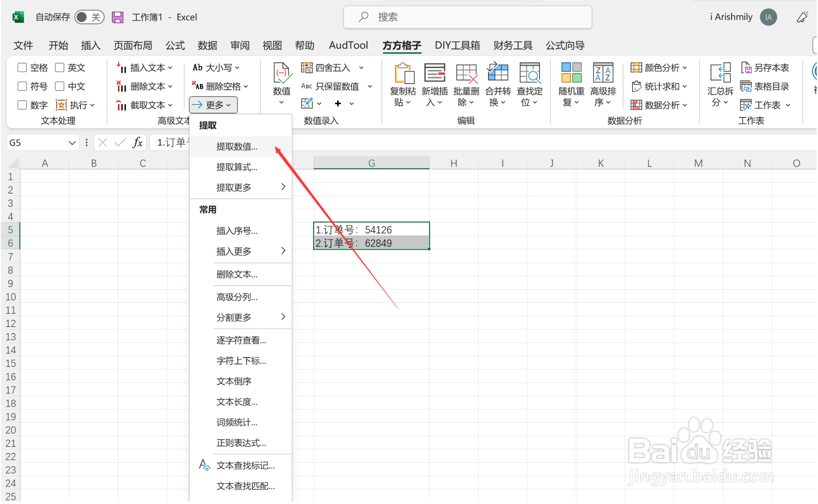The width and height of the screenshot is (818, 504).
Task: Click the select-all corner triangle
Action: click(x=14, y=163)
